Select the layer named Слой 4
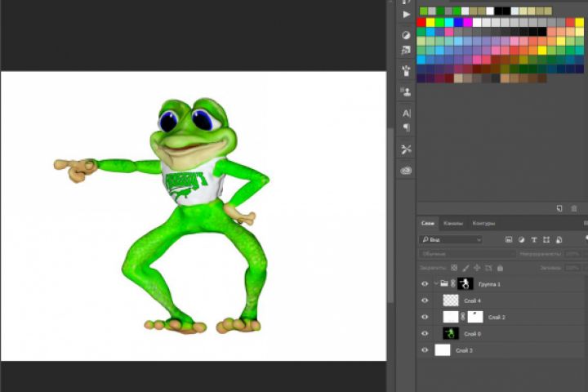Viewport: 588px width, 392px height. [x=473, y=301]
